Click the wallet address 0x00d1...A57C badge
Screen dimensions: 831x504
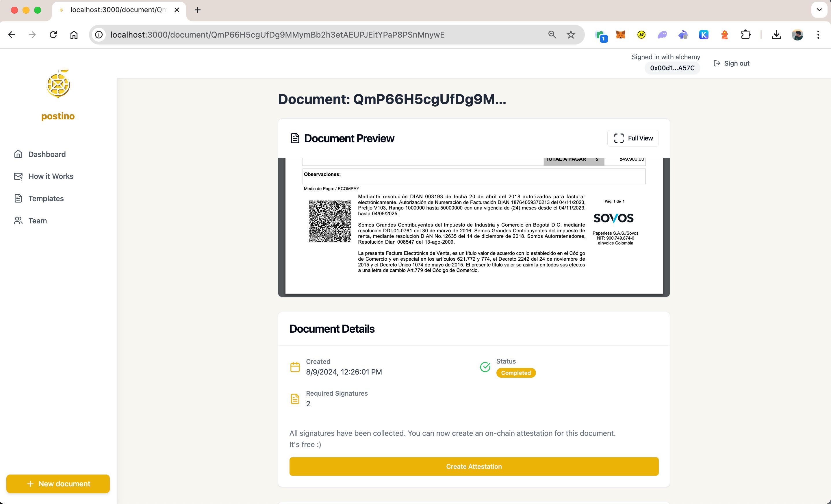coord(672,68)
